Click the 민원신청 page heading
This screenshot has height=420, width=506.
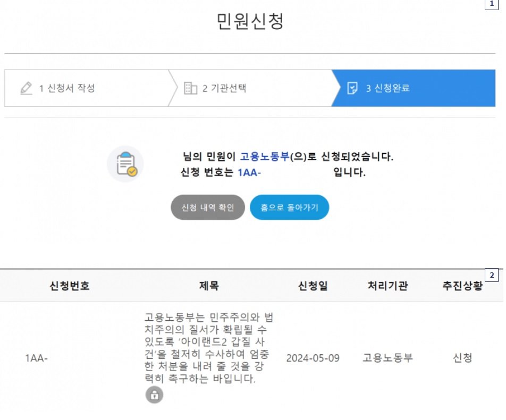click(251, 22)
